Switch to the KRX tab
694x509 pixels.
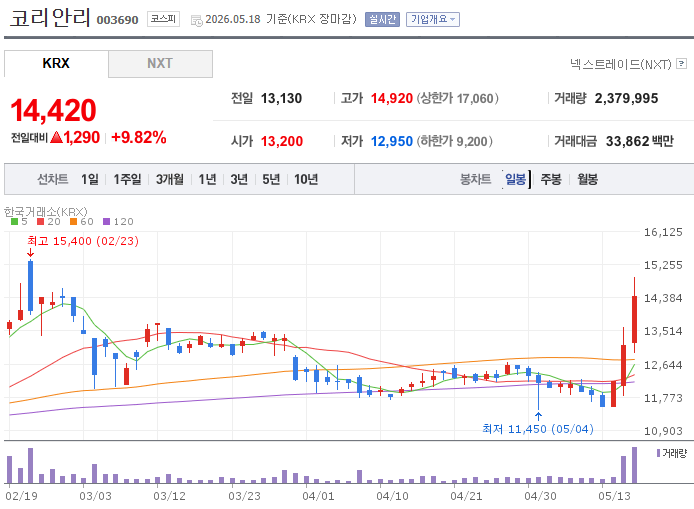point(56,63)
